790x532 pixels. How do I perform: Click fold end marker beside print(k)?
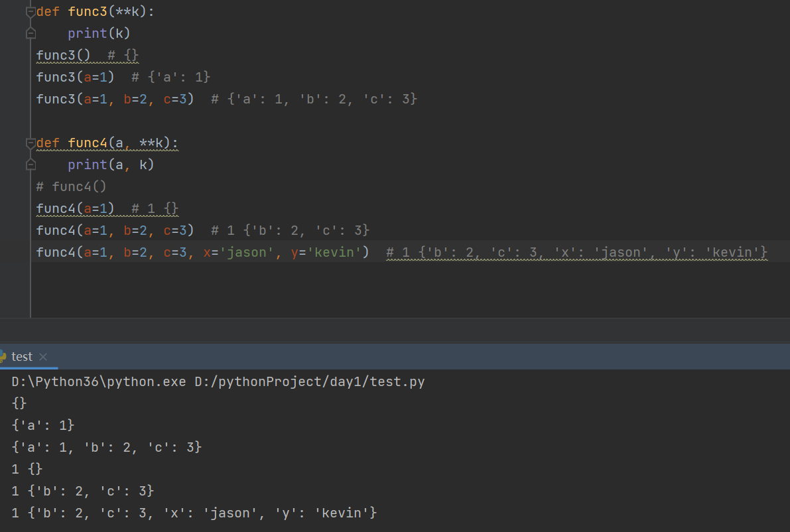(x=31, y=33)
